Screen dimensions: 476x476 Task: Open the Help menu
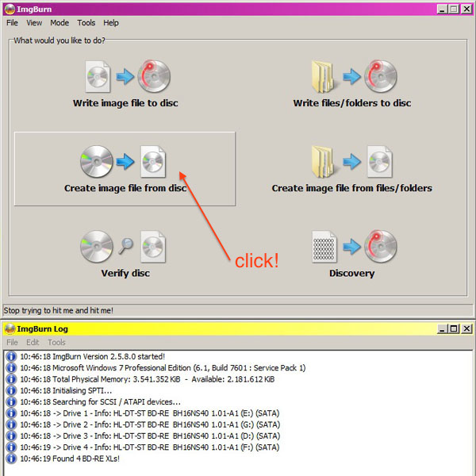(x=111, y=23)
